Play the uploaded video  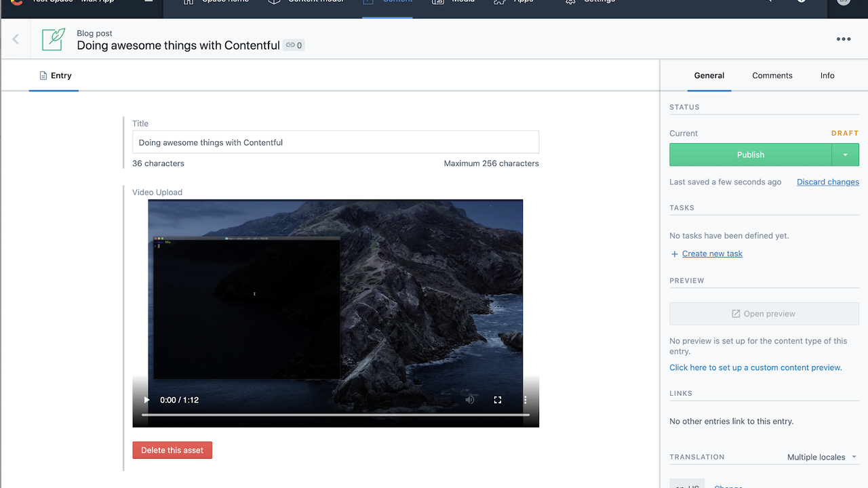[146, 400]
